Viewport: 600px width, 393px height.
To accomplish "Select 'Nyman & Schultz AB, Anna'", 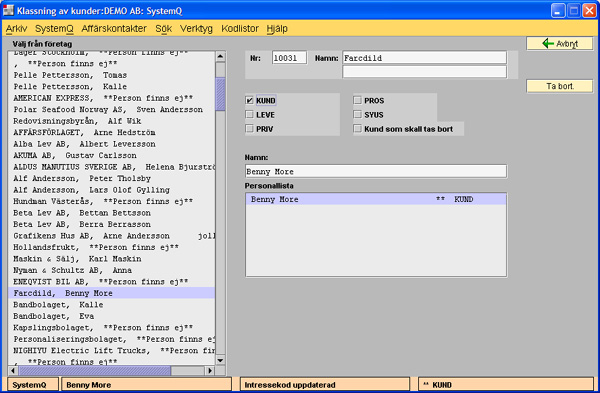I will pos(112,270).
